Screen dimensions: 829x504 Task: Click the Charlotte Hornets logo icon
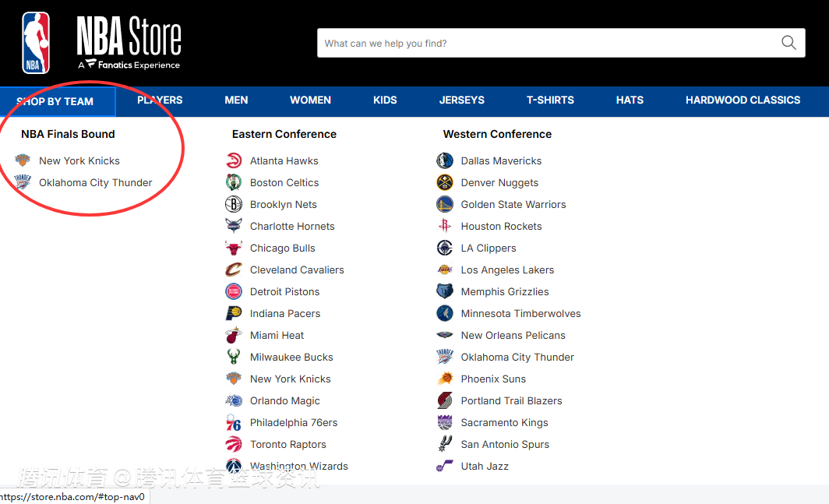tap(234, 226)
